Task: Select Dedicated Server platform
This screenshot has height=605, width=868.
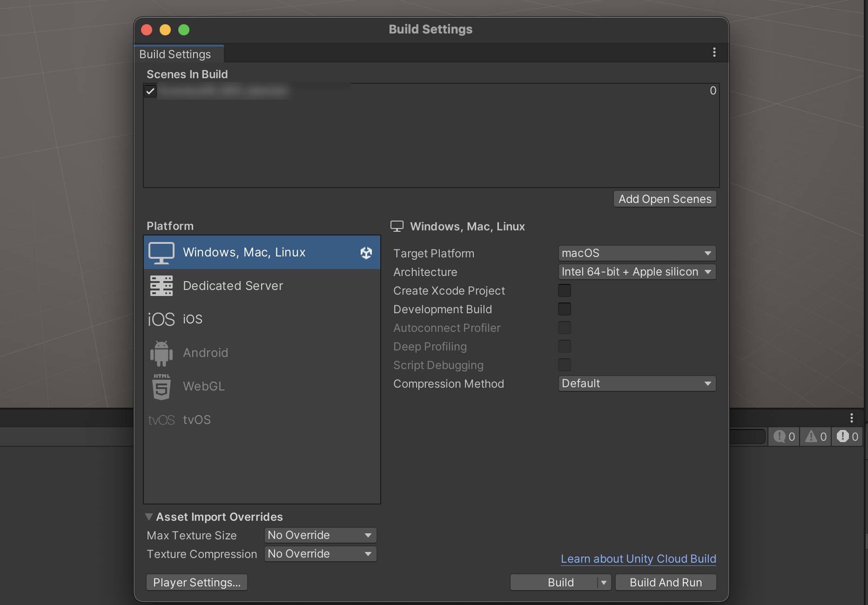Action: tap(262, 286)
